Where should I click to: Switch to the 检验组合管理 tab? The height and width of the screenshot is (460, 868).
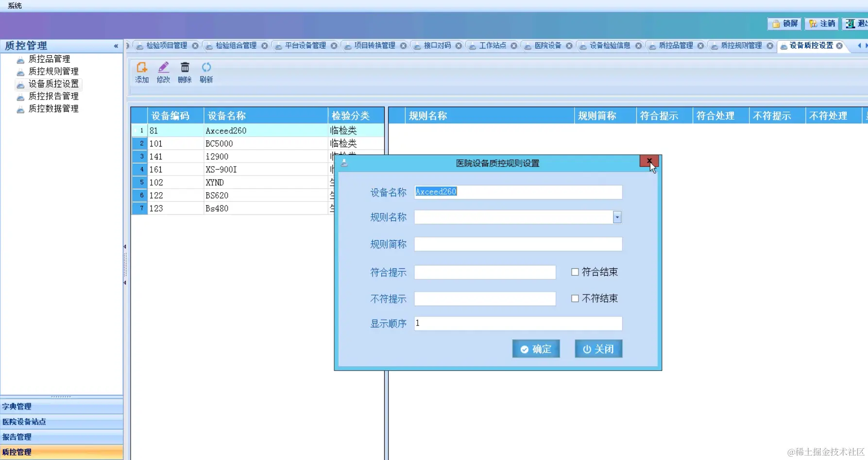pyautogui.click(x=236, y=46)
